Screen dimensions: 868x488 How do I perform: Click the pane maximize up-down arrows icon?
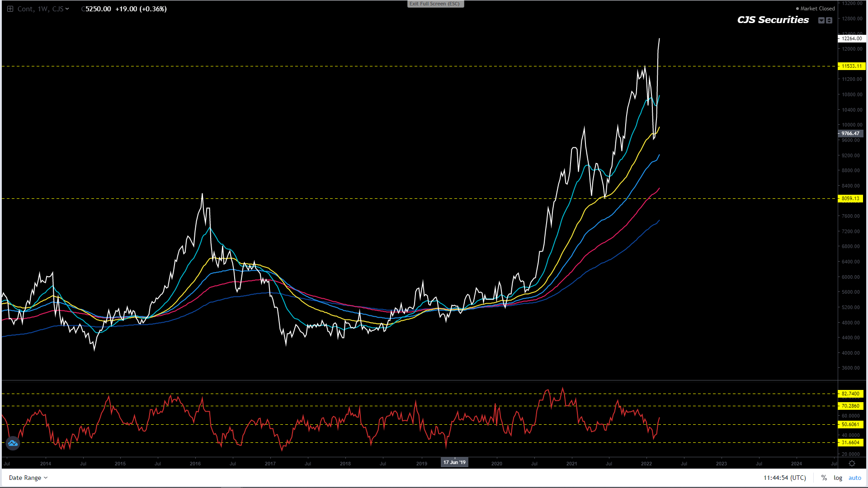(x=829, y=20)
